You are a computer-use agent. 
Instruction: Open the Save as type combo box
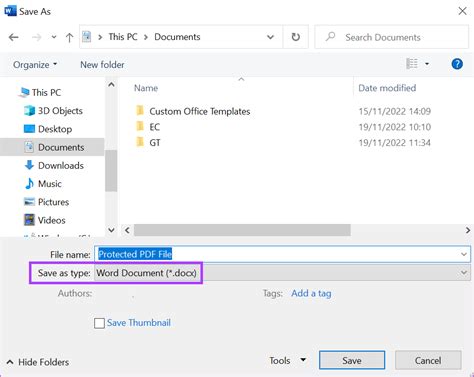[x=282, y=273]
